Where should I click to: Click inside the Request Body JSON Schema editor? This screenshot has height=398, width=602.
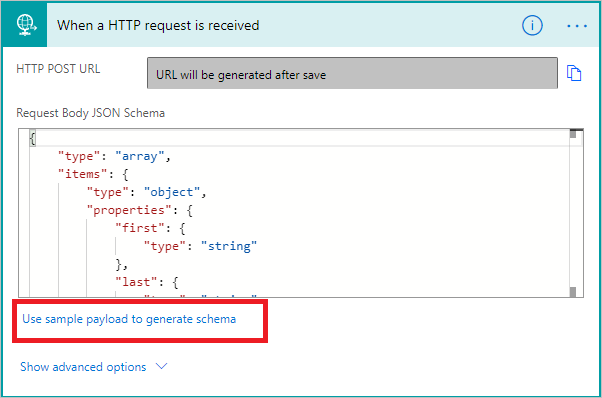[301, 213]
